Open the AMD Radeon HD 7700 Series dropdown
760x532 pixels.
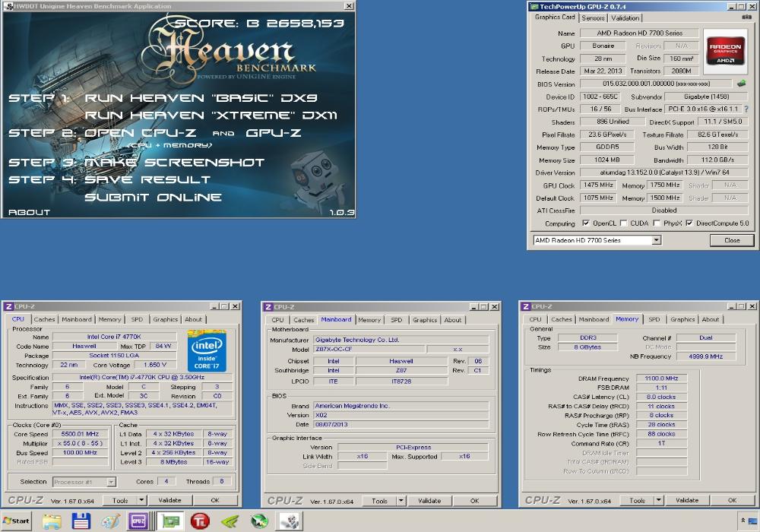pyautogui.click(x=656, y=240)
